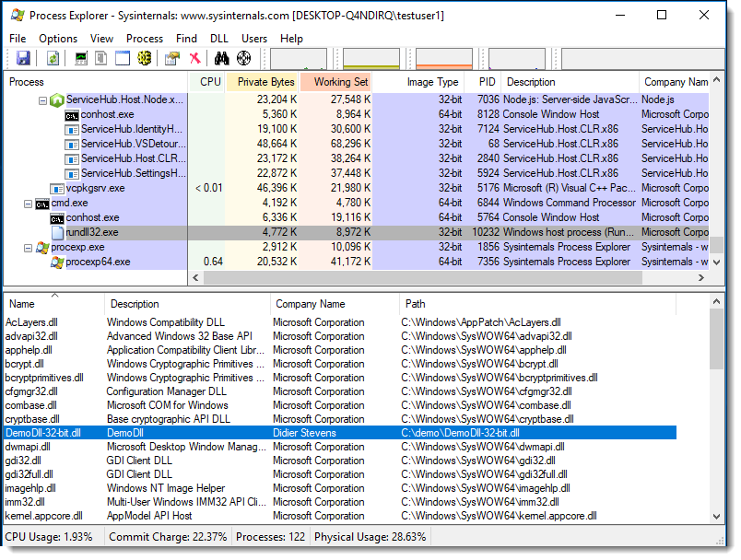Screen dimensions: 741x560
Task: Open the Process menu
Action: (145, 39)
